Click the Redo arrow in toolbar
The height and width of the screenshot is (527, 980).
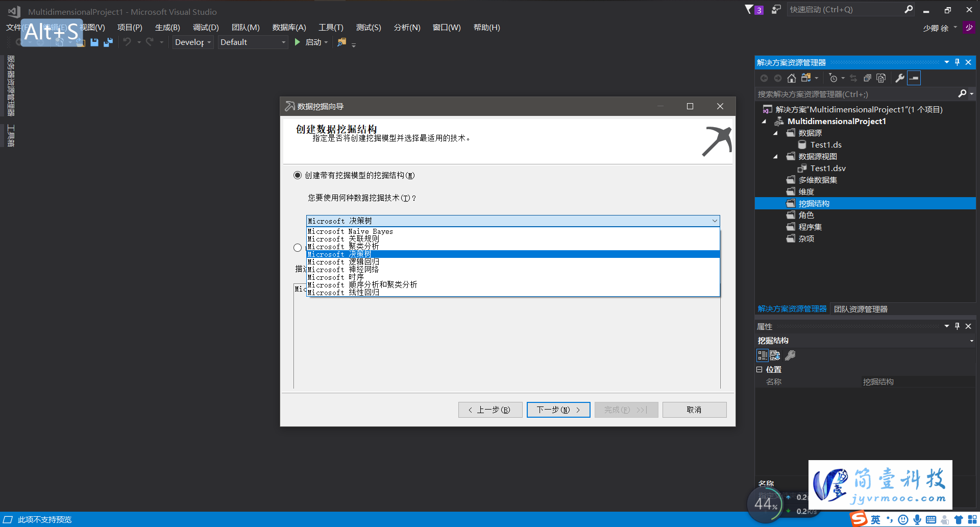tap(150, 42)
